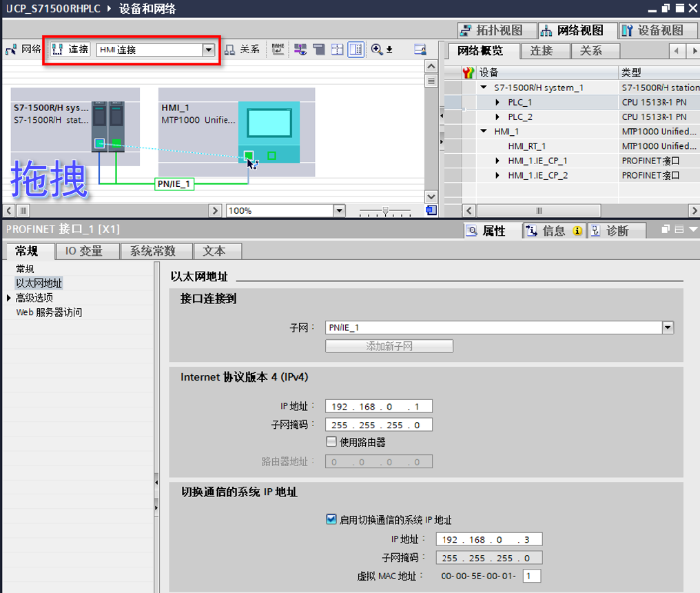Click the zoom magnifier icon in toolbar
The height and width of the screenshot is (593, 700).
377,49
